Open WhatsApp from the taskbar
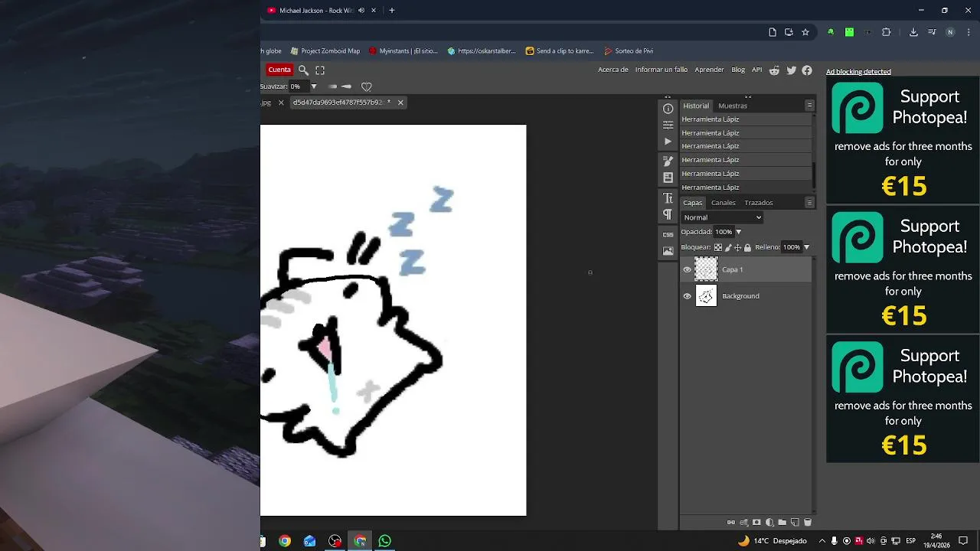Image resolution: width=980 pixels, height=551 pixels. pos(384,541)
